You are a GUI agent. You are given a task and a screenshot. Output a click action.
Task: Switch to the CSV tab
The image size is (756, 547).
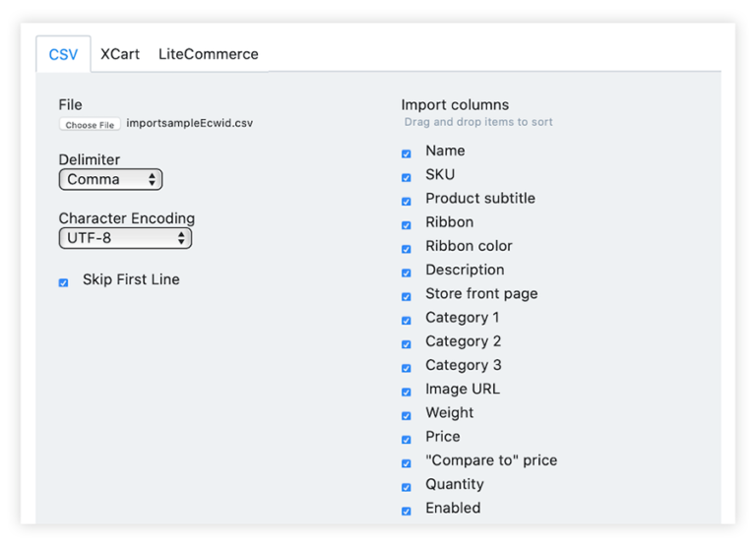pos(63,54)
